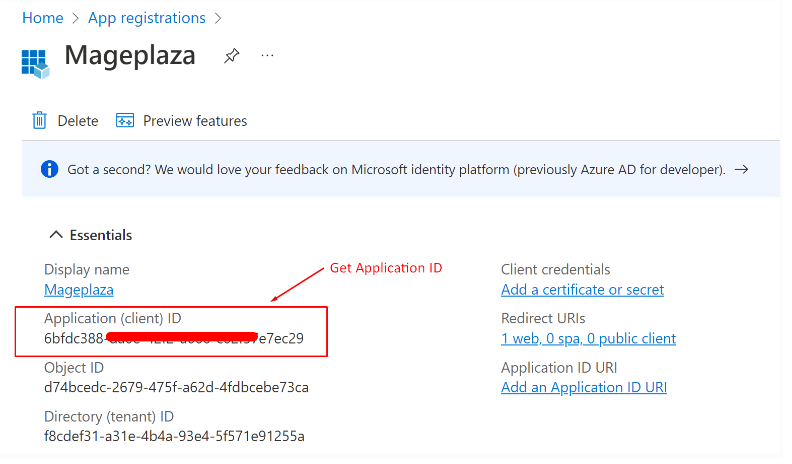The image size is (792, 464).
Task: Go to Home in the breadcrumb
Action: point(42,18)
